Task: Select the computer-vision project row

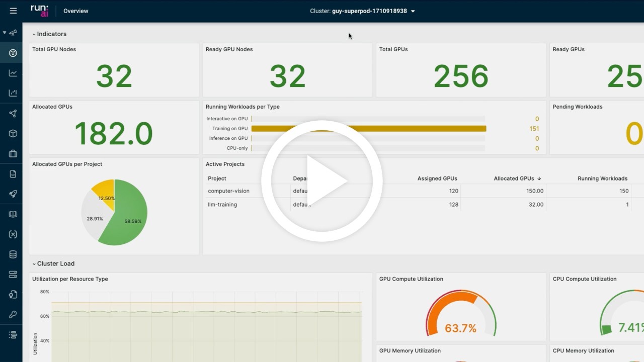Action: (x=228, y=191)
